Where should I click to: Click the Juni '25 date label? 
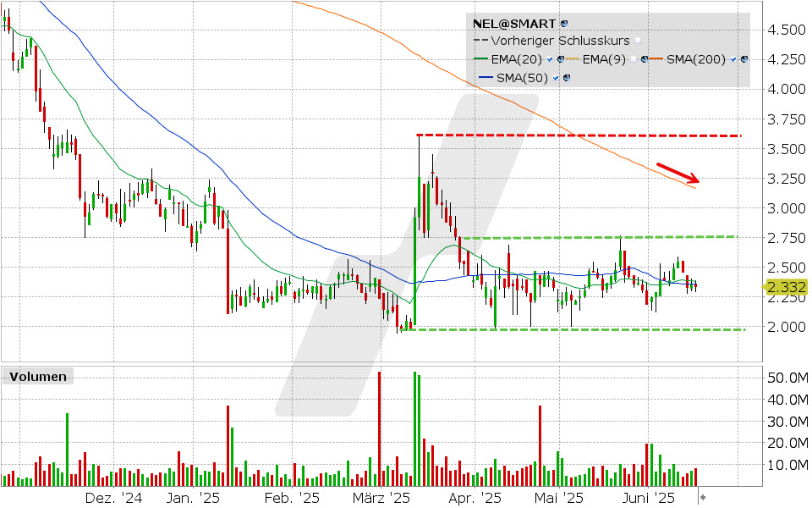(x=649, y=498)
